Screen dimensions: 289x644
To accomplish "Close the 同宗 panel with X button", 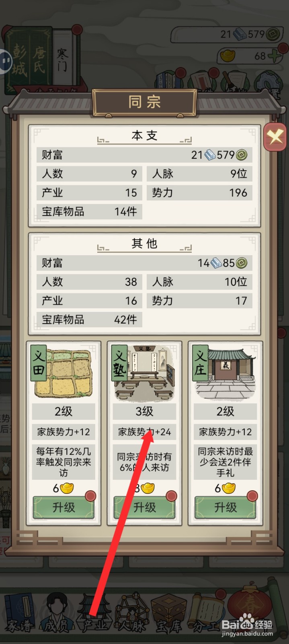I will point(275,137).
